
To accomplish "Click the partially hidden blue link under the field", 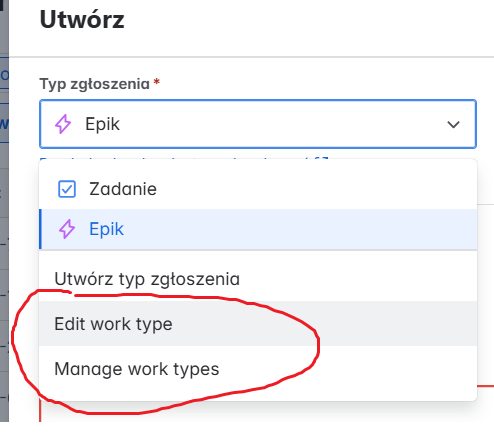I will coord(184,159).
